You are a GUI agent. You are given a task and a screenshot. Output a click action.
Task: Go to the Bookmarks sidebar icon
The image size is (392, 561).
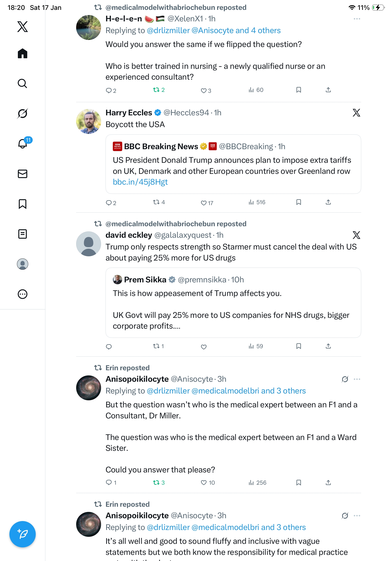click(x=23, y=204)
